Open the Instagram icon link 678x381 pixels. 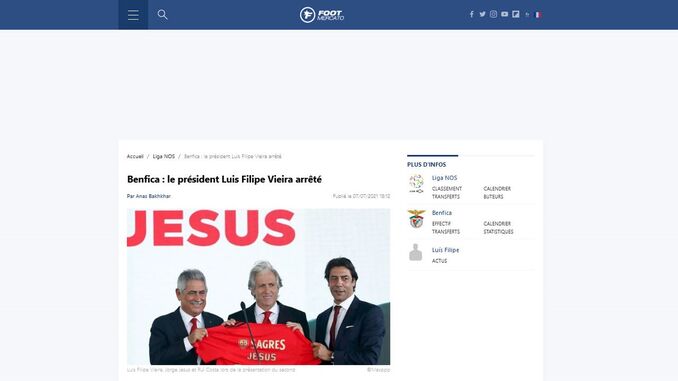click(493, 14)
